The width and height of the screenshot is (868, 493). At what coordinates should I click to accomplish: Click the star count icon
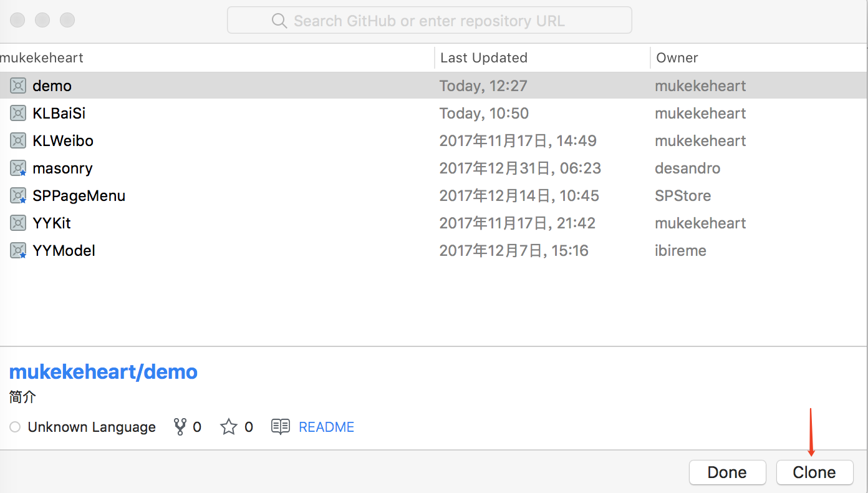[x=229, y=427]
